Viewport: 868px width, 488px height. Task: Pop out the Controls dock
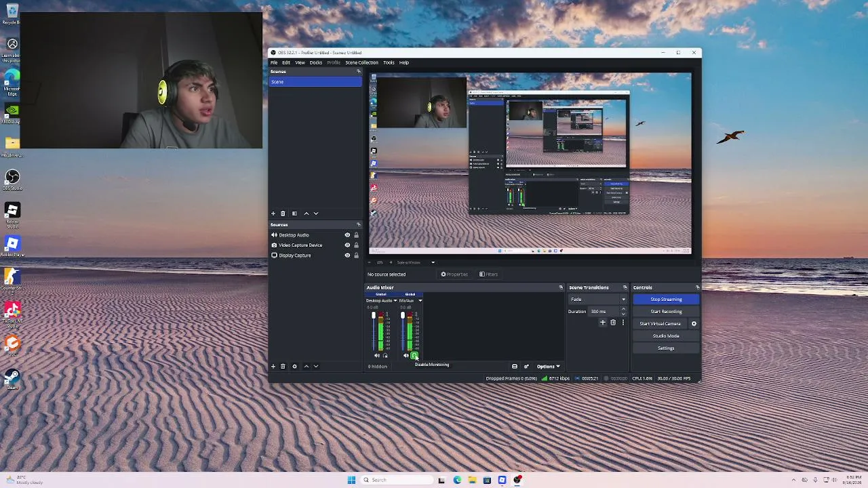coord(697,287)
